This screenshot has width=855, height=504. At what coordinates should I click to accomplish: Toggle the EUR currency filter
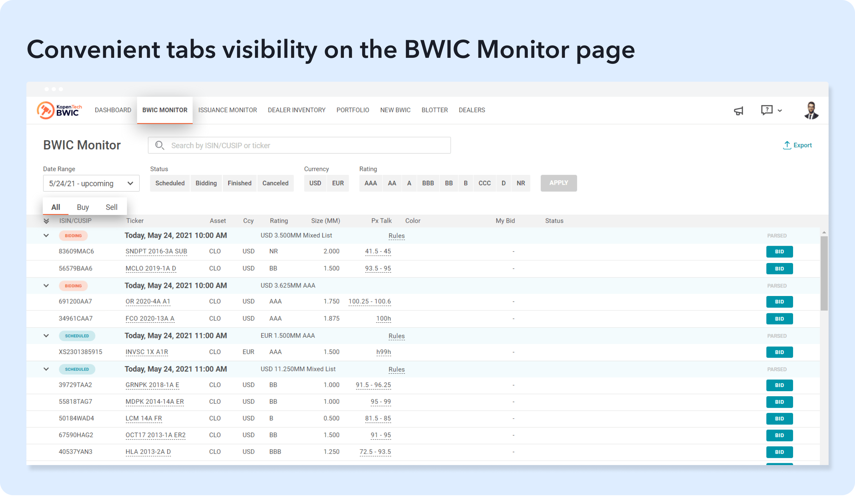[x=338, y=183]
